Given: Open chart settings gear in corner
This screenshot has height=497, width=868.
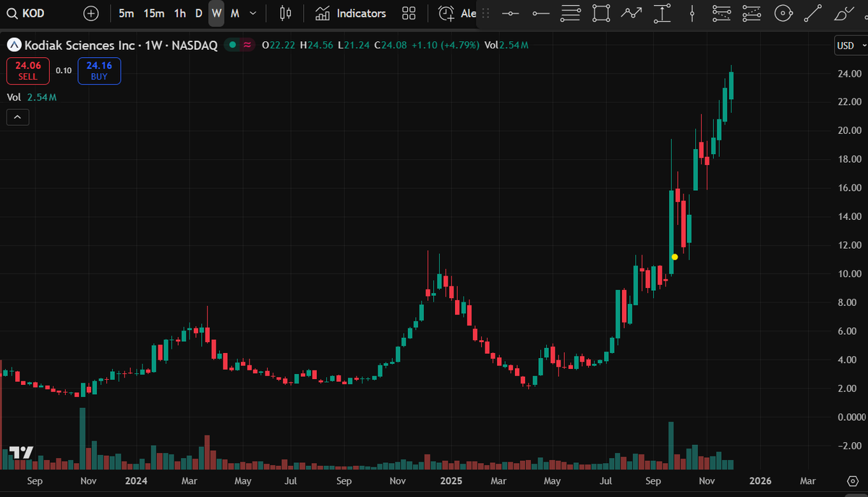Looking at the screenshot, I should point(852,481).
